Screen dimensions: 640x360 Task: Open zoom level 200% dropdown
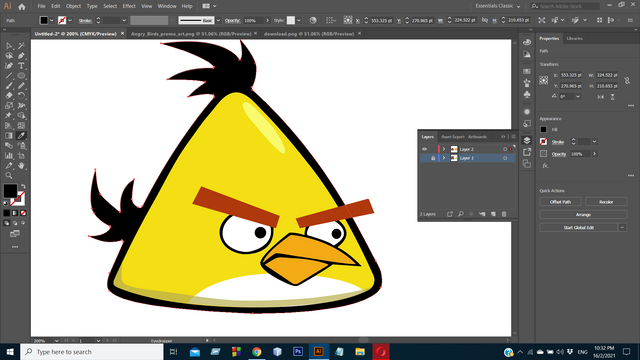56,340
